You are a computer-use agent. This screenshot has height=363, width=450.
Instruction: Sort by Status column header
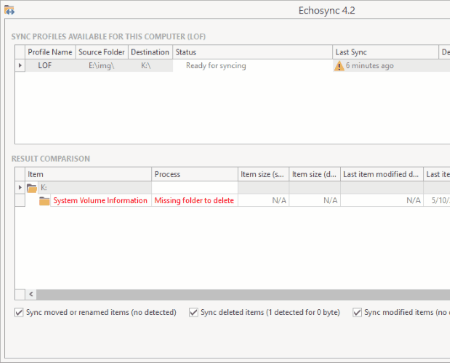[252, 52]
